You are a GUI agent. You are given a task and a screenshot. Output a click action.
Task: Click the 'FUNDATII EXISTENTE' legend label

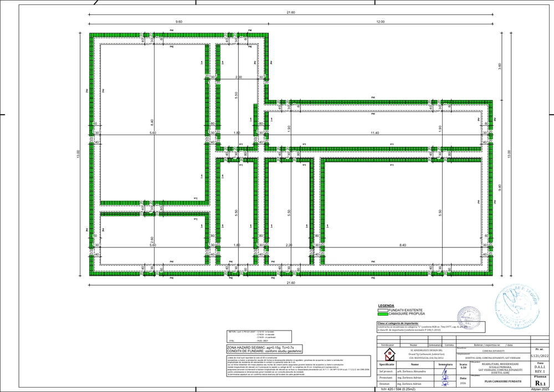pos(406,310)
